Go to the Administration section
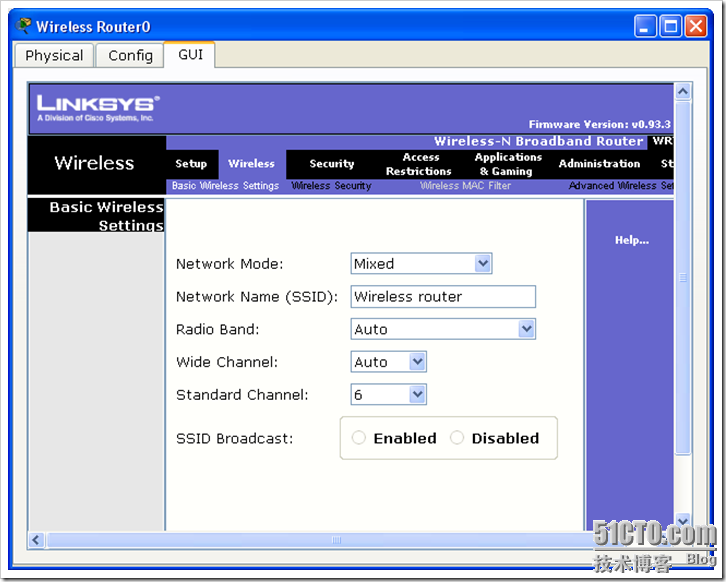 tap(599, 163)
